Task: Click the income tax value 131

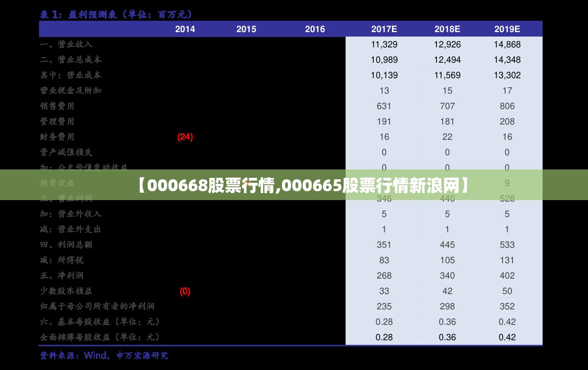Action: (x=507, y=260)
